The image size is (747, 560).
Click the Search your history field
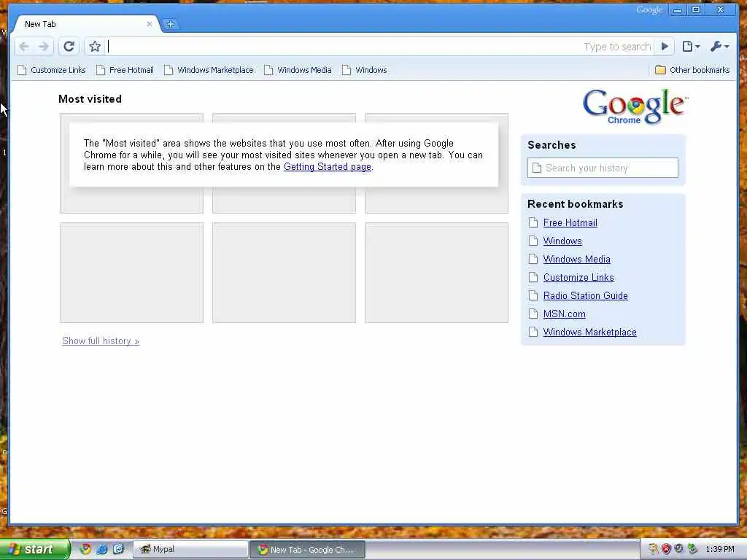[603, 168]
